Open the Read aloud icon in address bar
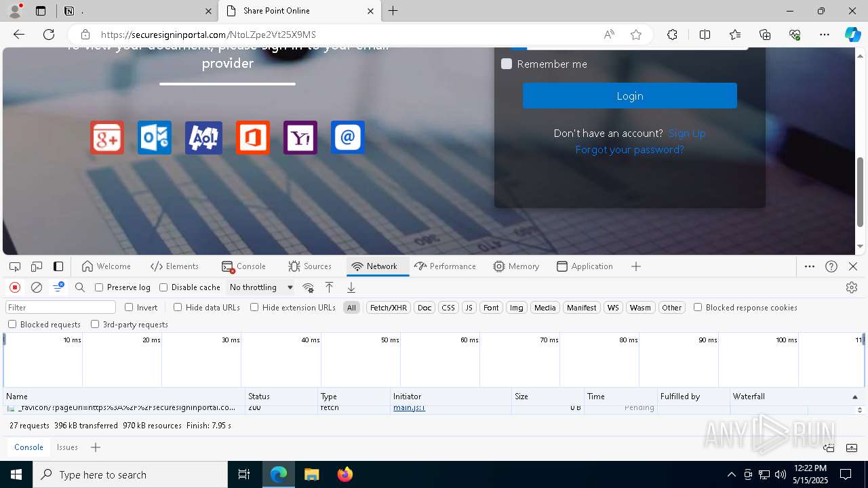Viewport: 868px width, 488px height. coord(609,35)
